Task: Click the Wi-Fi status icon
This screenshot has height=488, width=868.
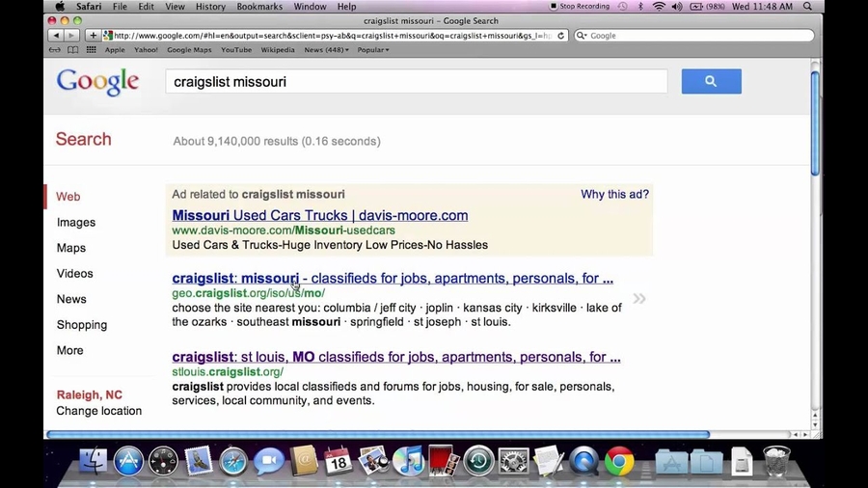Action: coord(659,7)
